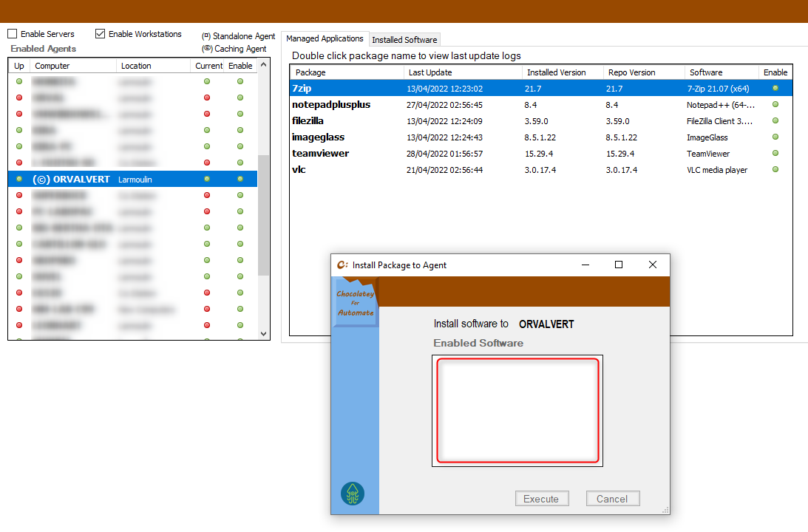The height and width of the screenshot is (532, 808).
Task: Click the Caching Agent legend label
Action: (x=234, y=49)
